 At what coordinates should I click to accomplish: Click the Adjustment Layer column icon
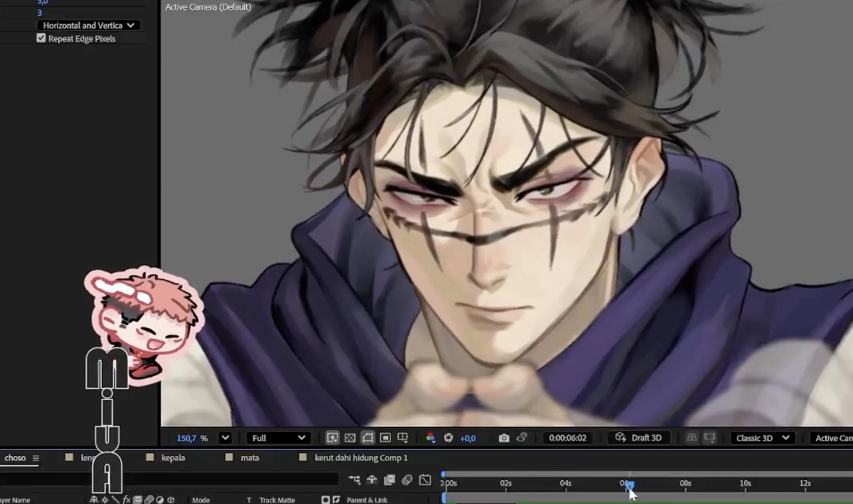[x=160, y=500]
